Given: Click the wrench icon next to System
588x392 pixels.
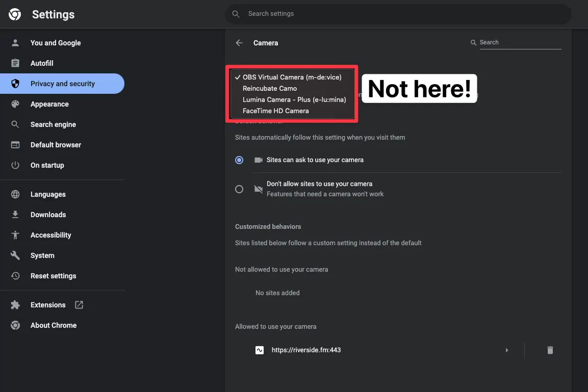Looking at the screenshot, I should click(x=15, y=255).
